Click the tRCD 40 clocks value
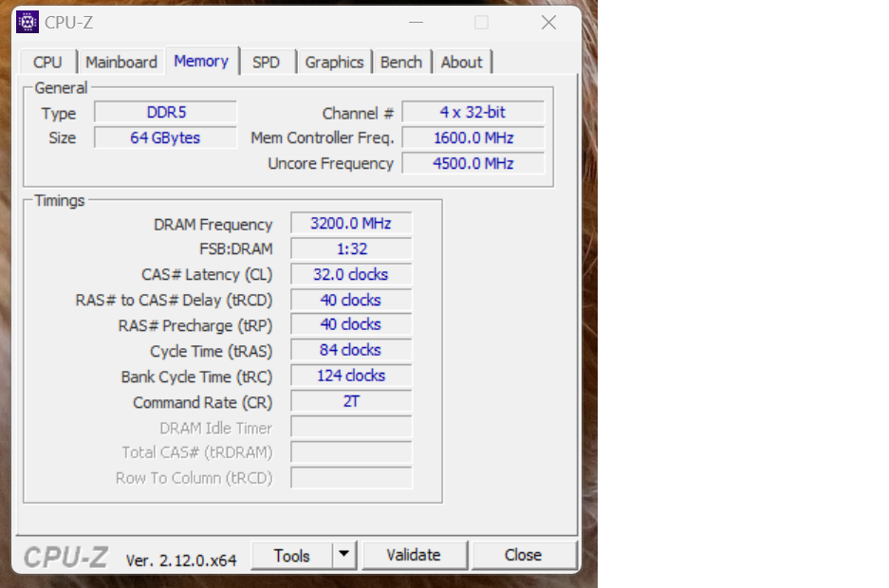The width and height of the screenshot is (889, 588). coord(351,300)
